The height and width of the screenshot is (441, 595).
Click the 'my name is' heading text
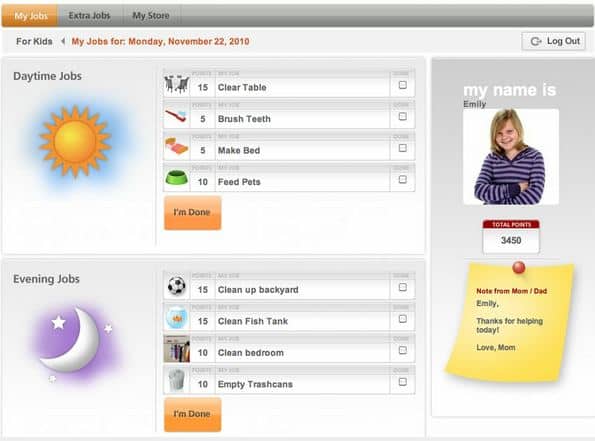510,90
